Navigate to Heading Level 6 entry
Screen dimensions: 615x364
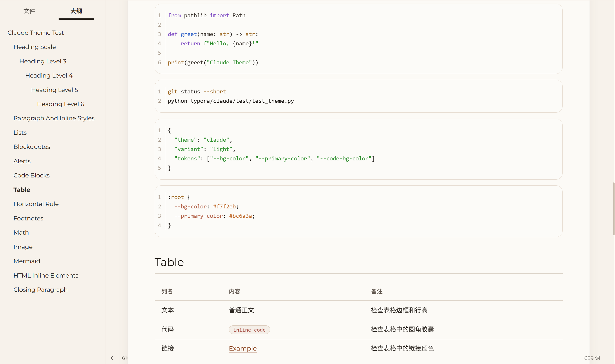(x=60, y=104)
